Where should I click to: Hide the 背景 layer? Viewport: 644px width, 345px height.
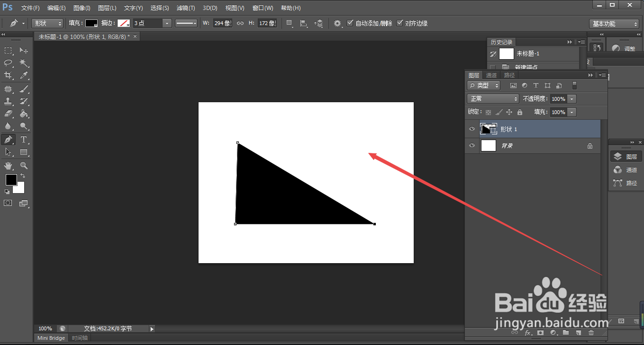tap(472, 146)
